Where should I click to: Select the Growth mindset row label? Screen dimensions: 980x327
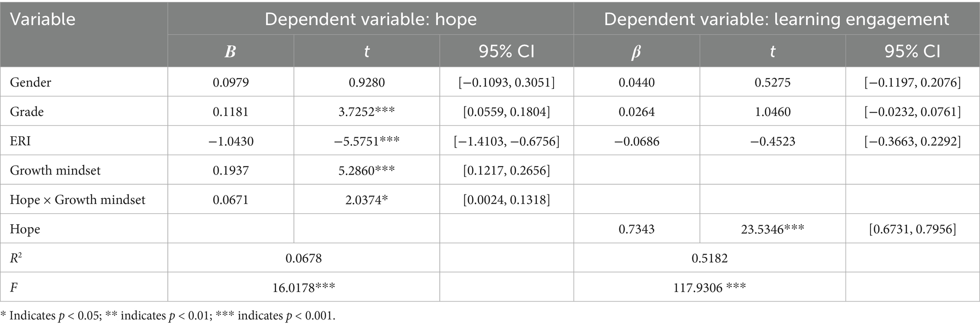coord(55,170)
